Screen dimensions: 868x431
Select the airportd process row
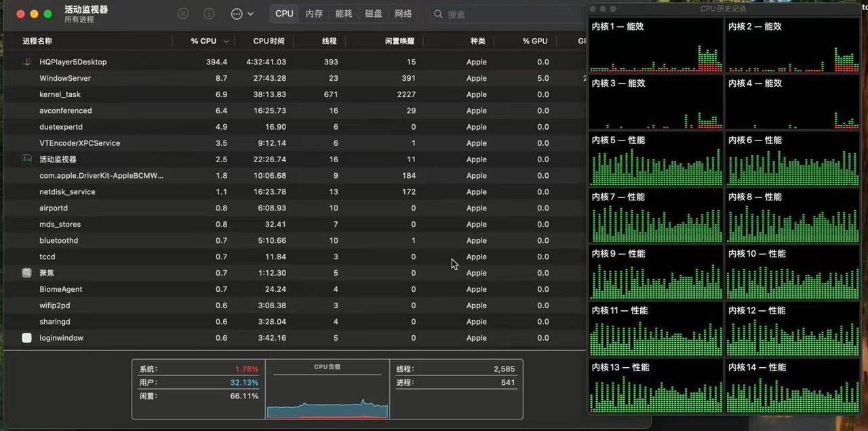point(295,208)
